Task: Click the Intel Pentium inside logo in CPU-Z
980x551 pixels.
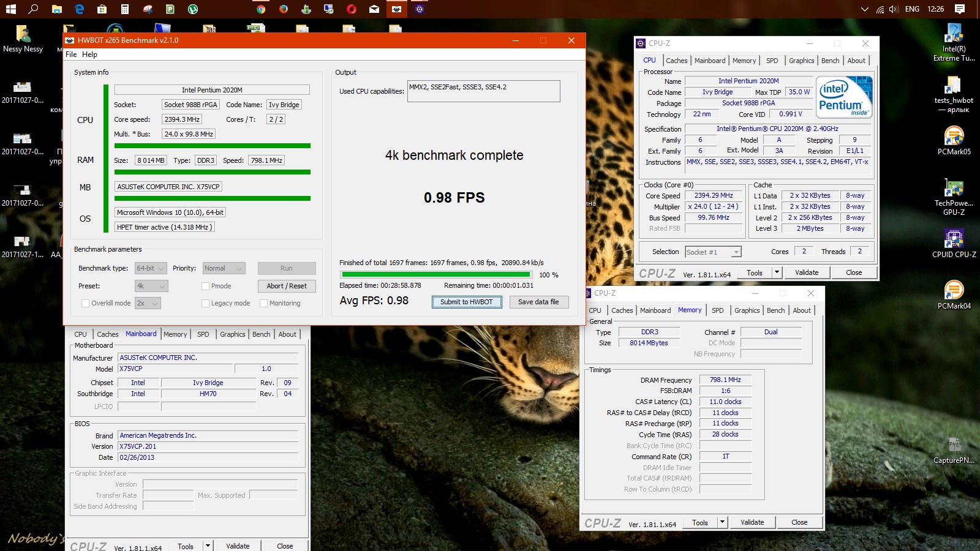Action: (845, 97)
